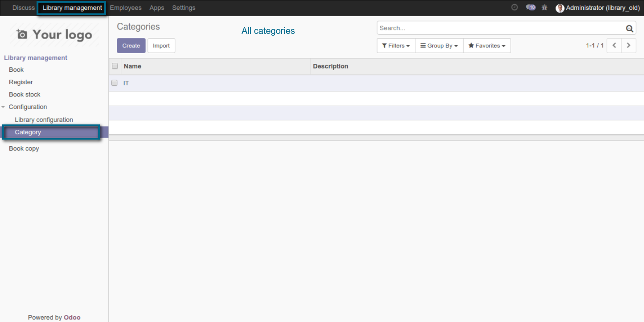Tick the select-all checkbox in table header
The image size is (644, 322).
coord(115,66)
